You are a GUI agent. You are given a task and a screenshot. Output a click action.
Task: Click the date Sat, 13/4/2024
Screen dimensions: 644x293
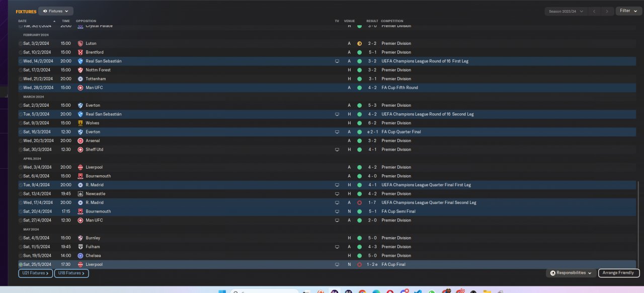tap(37, 194)
